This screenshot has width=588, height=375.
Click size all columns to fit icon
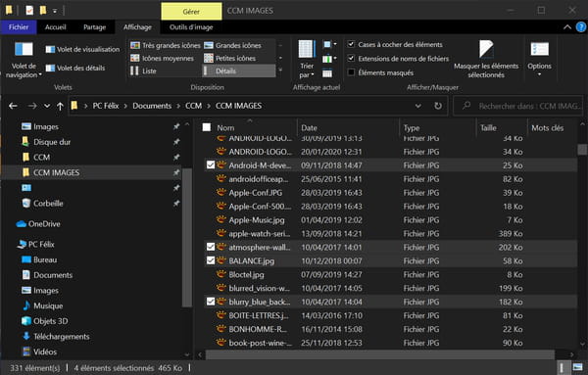click(327, 73)
